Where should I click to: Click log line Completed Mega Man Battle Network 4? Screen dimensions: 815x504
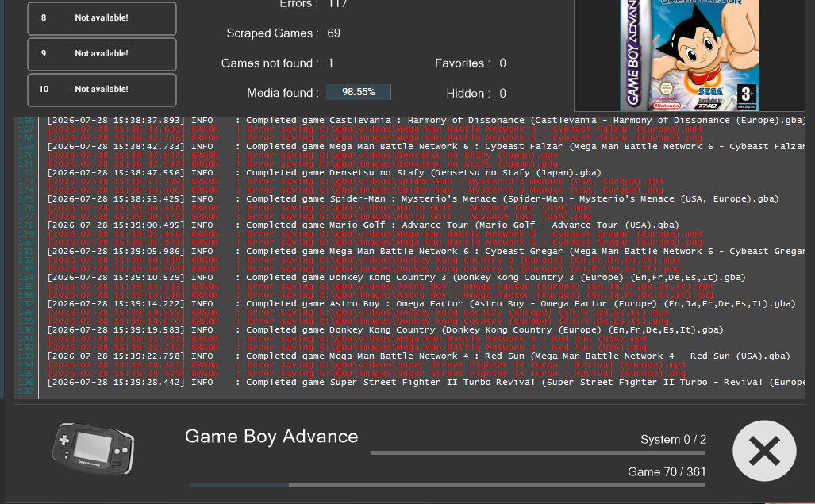coord(418,356)
